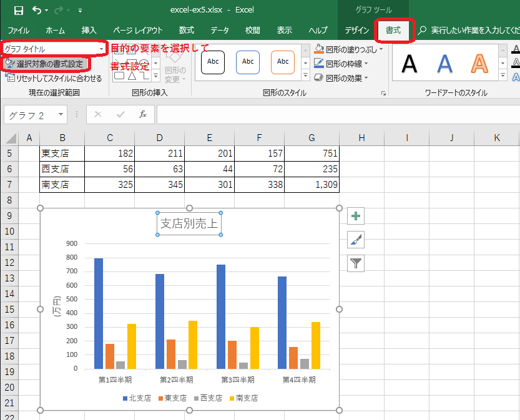
Task: Expand the shape styles gallery with more arrow
Action: 305,75
